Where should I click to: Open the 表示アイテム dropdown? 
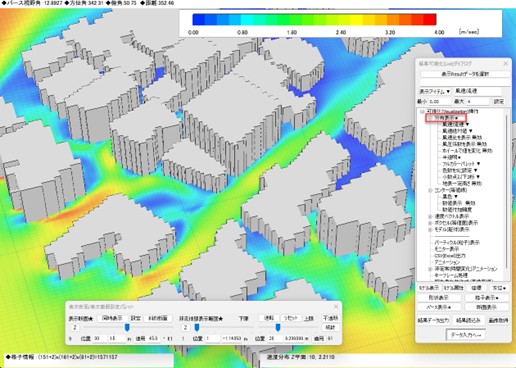tap(435, 91)
